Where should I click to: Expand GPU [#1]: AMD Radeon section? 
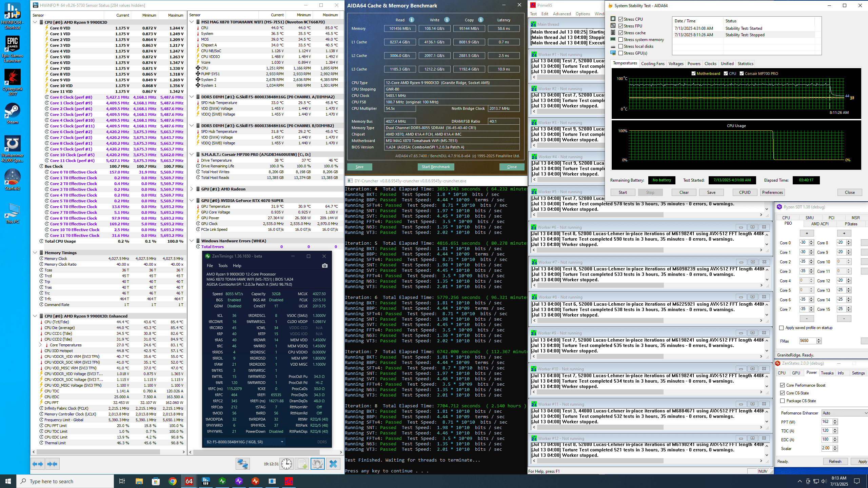click(x=192, y=189)
